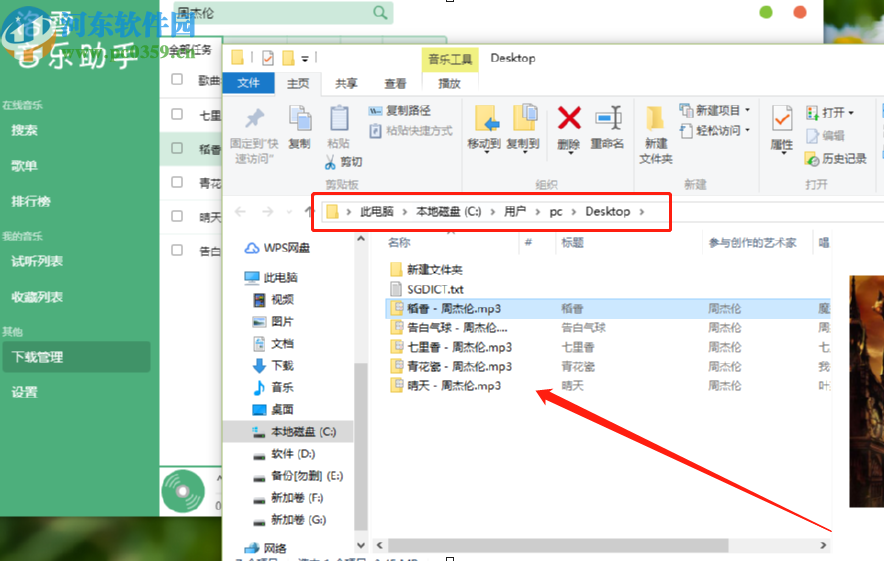The width and height of the screenshot is (884, 561).
Task: Open WPS网盘 in the navigation pane
Action: pos(277,248)
